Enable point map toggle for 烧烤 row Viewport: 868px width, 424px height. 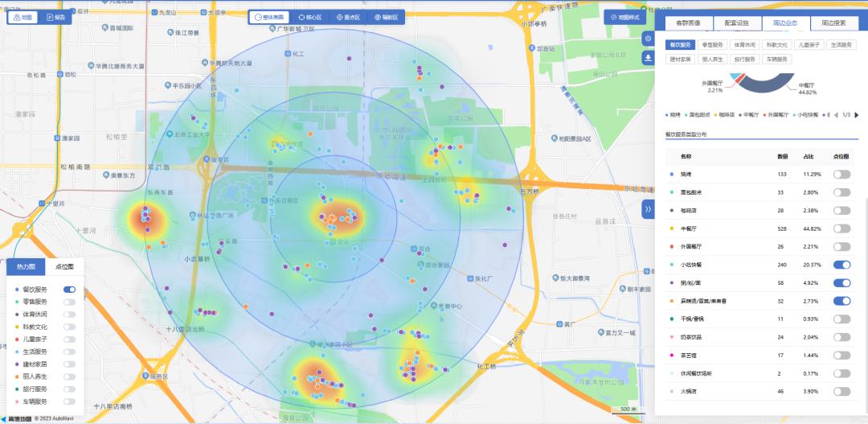point(842,174)
